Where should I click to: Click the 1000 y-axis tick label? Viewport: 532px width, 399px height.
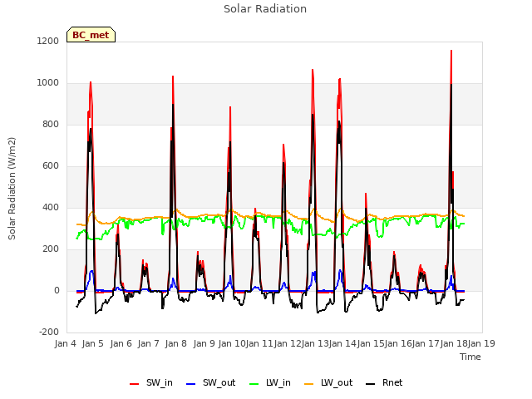pyautogui.click(x=48, y=83)
